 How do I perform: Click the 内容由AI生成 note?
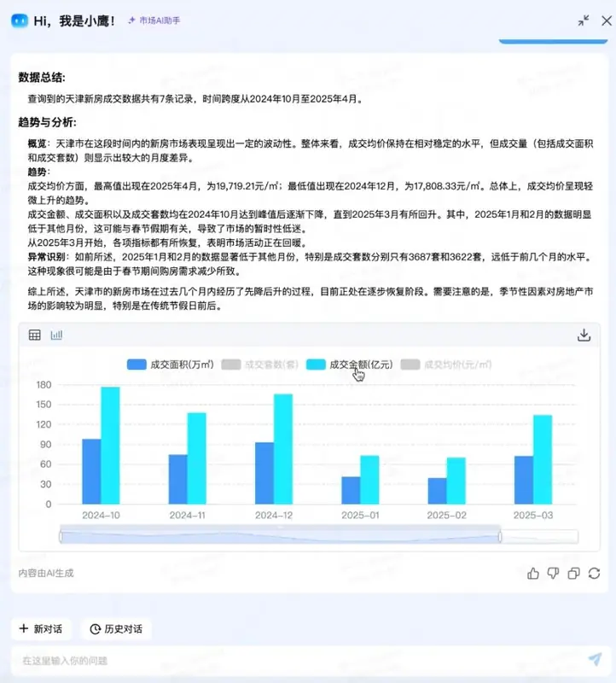pyautogui.click(x=46, y=573)
